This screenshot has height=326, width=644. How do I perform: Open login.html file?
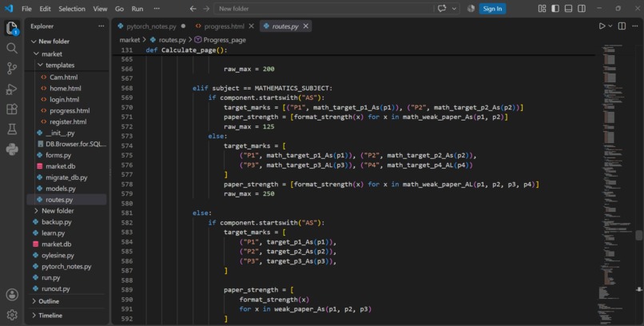65,99
